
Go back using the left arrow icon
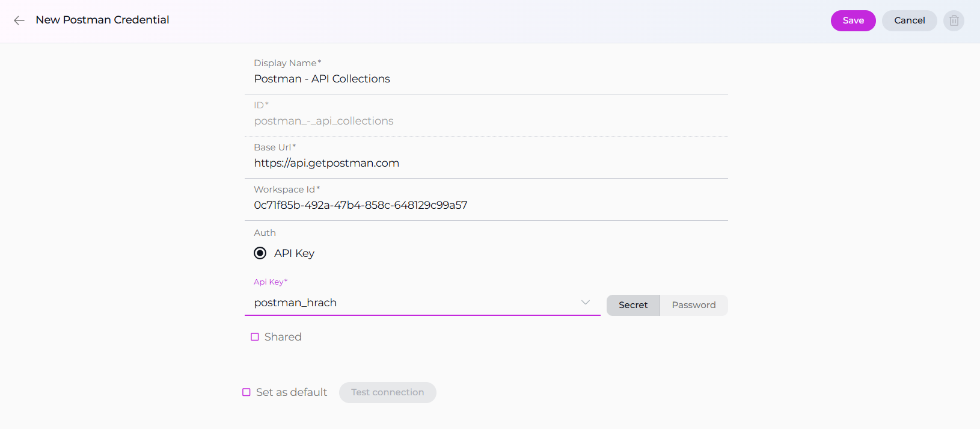19,20
